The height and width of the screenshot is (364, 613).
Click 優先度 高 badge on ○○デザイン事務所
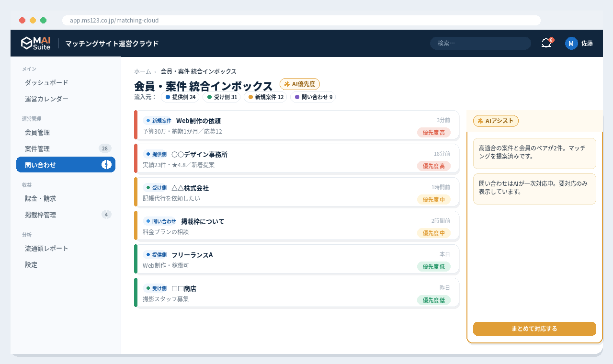pyautogui.click(x=434, y=166)
